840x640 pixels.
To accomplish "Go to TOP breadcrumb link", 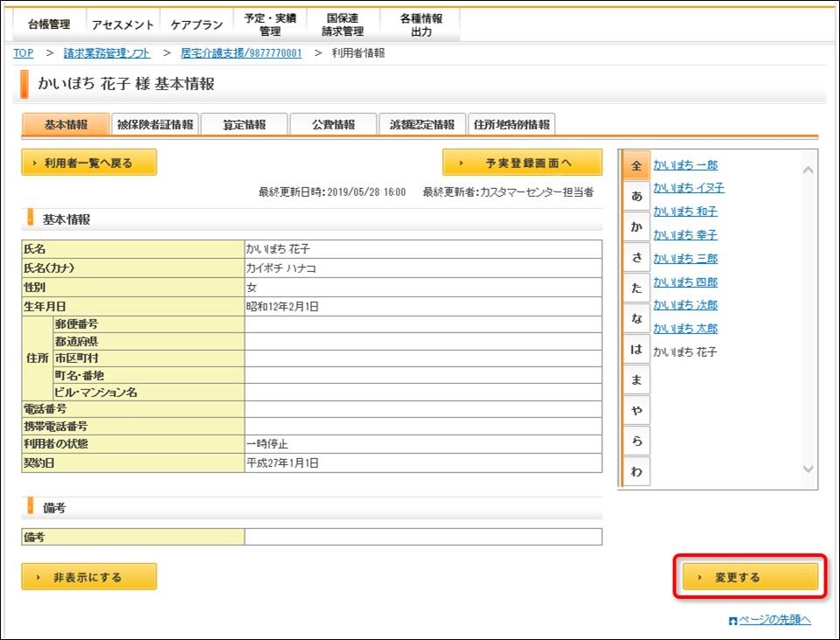I will tap(24, 53).
